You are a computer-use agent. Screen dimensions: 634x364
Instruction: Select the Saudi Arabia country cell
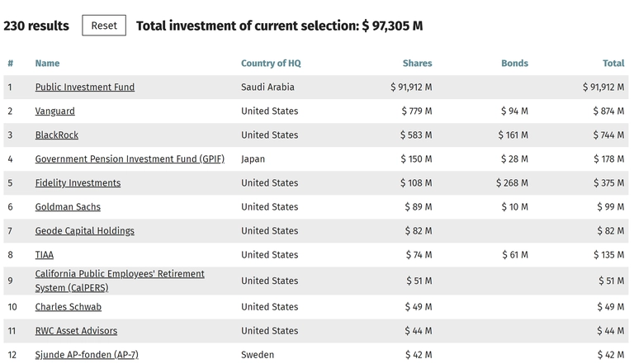(x=267, y=87)
